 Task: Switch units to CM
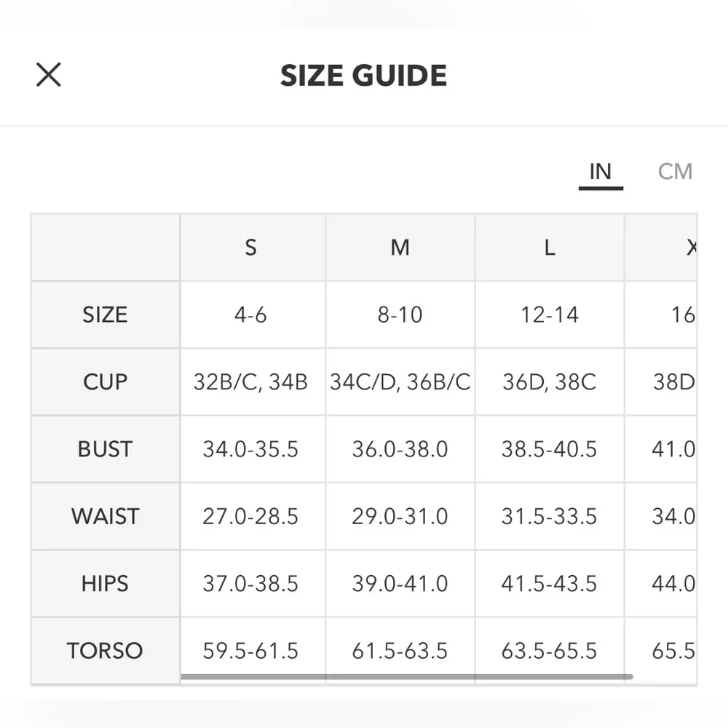[675, 172]
